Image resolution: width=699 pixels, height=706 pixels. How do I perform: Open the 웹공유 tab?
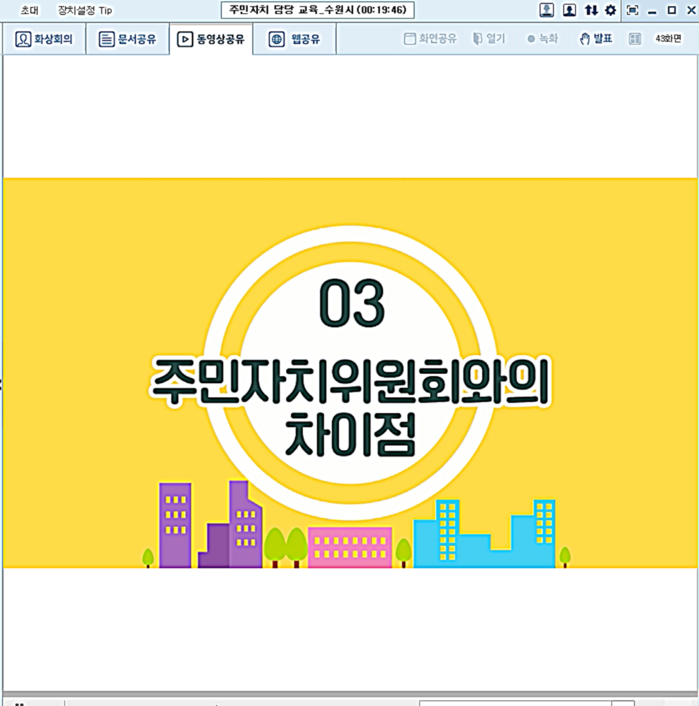(x=294, y=40)
